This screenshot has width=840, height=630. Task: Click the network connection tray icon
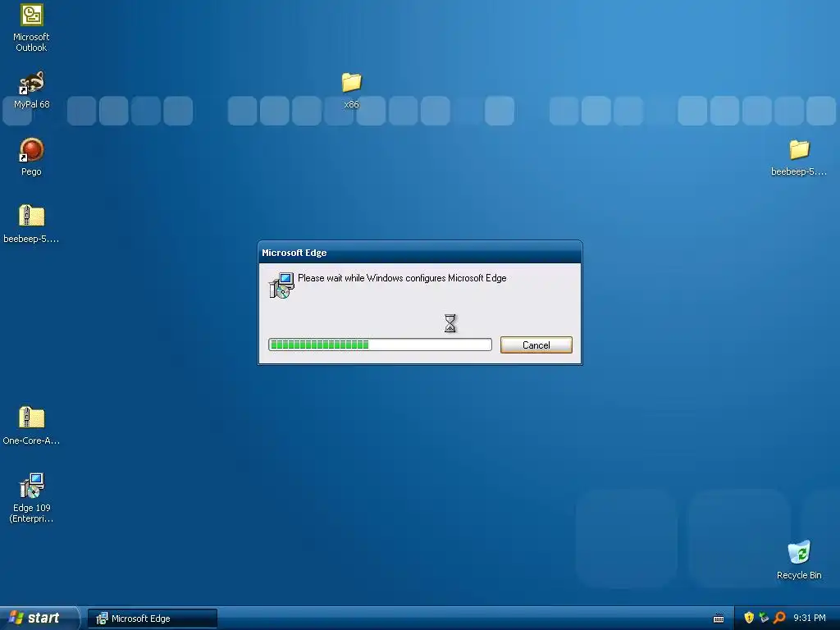point(764,618)
